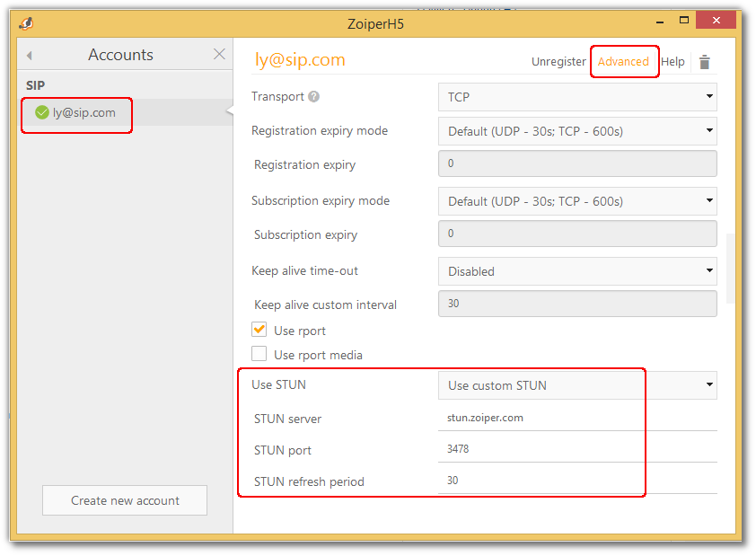Click the trash delete account icon
756x556 pixels.
tap(705, 62)
